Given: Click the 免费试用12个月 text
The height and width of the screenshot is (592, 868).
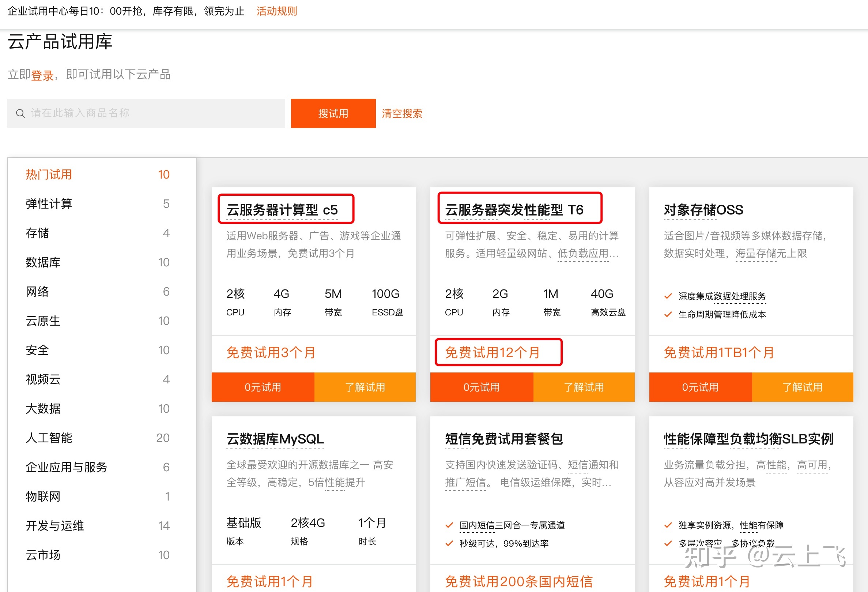Looking at the screenshot, I should click(x=492, y=352).
